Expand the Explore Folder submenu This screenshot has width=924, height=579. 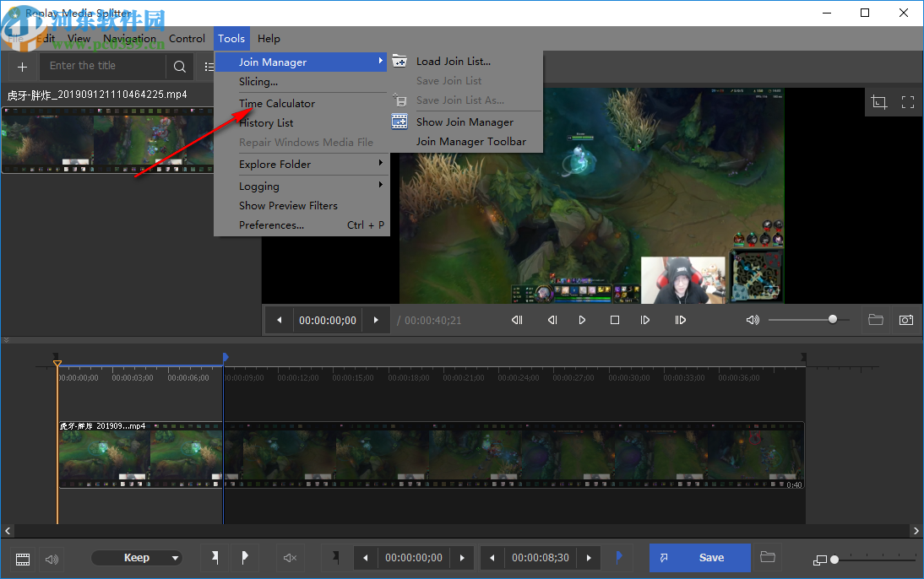pos(274,164)
